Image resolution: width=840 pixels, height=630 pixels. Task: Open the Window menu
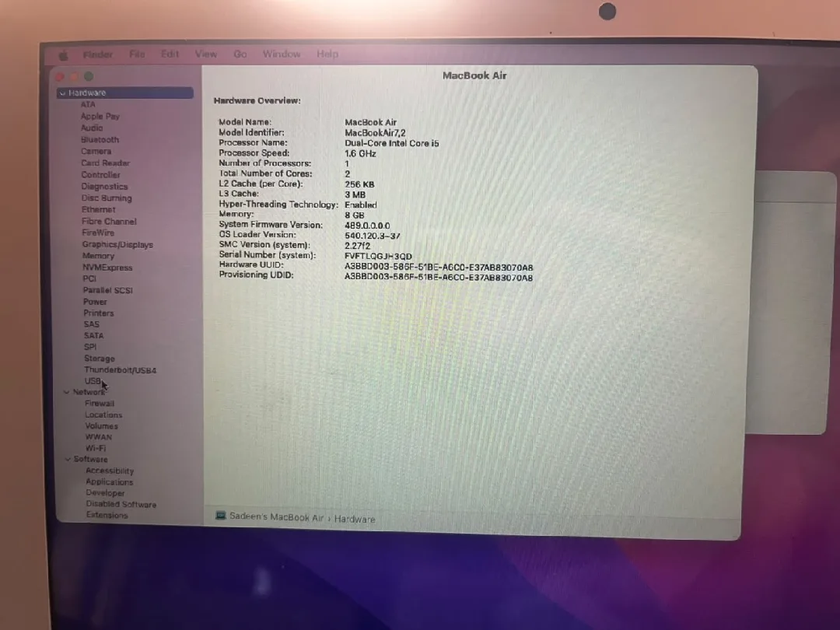(x=282, y=54)
